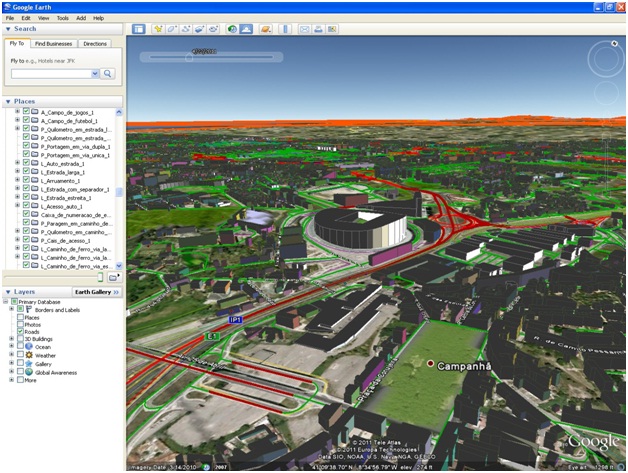Image resolution: width=628 pixels, height=473 pixels.
Task: Click the historical imagery time slider thumb
Action: (x=189, y=58)
